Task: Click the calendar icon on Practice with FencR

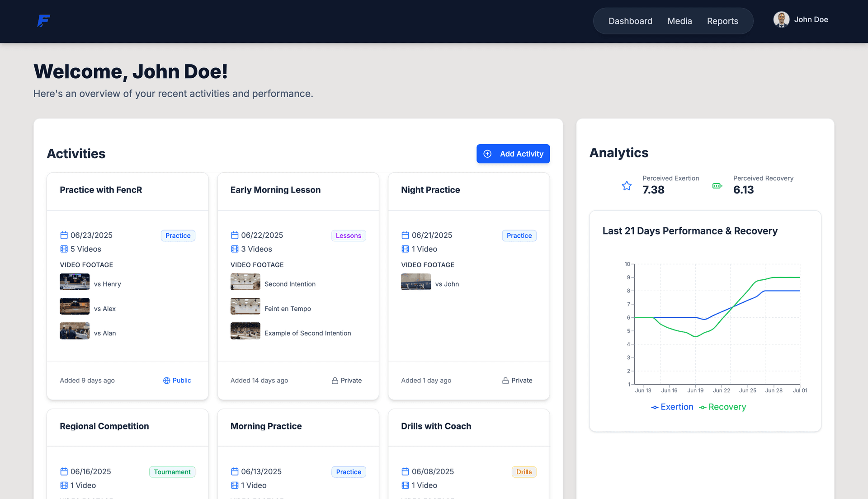Action: 63,235
